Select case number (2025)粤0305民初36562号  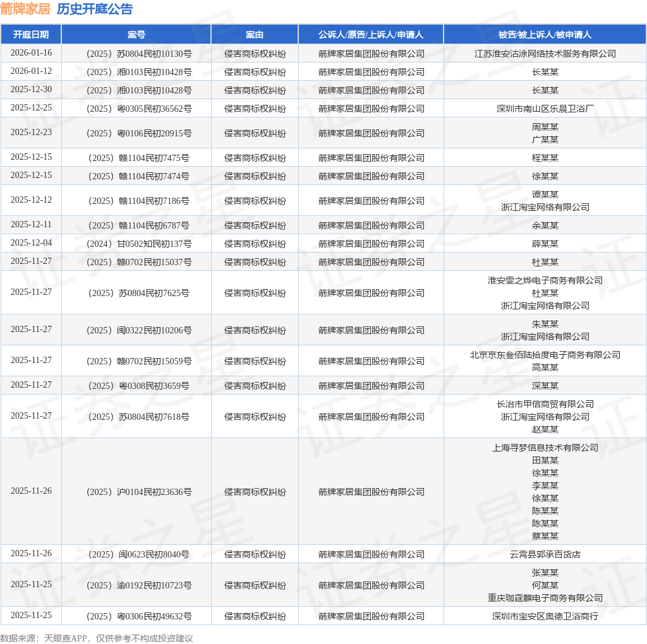pos(138,109)
